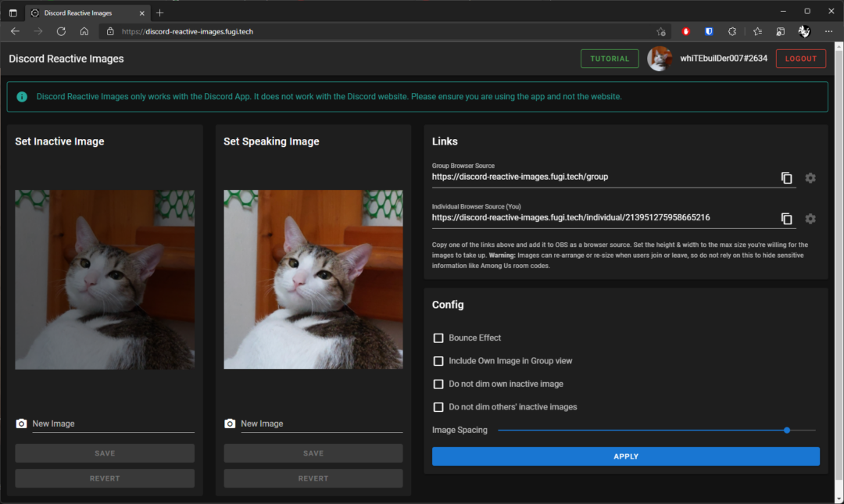Open browser collections
This screenshot has width=844, height=504.
coord(781,31)
